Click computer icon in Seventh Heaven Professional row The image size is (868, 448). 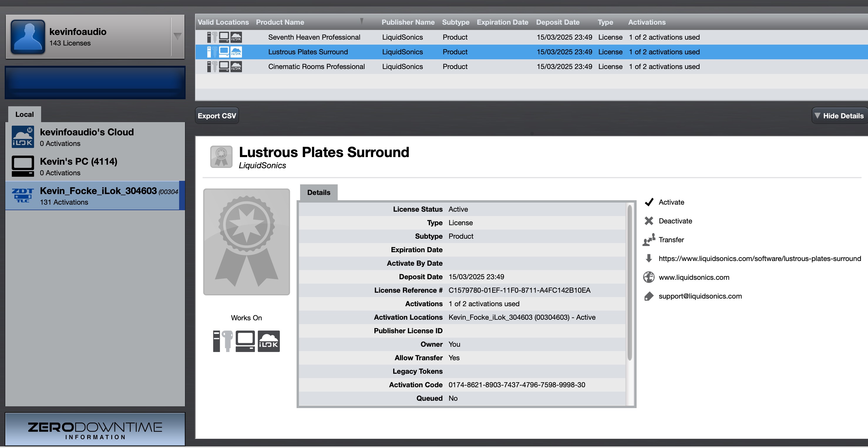coord(224,37)
